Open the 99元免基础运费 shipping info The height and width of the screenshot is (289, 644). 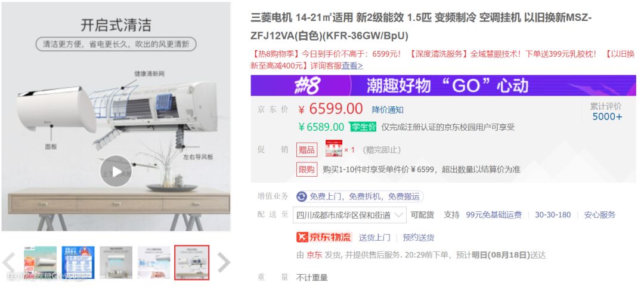(494, 214)
